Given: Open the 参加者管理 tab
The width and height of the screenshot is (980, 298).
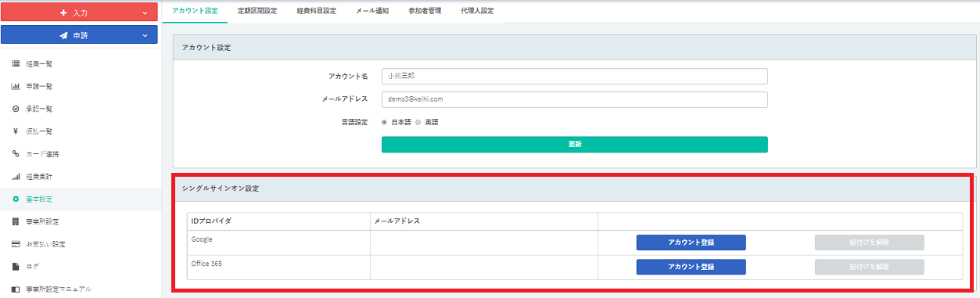Looking at the screenshot, I should click(425, 11).
